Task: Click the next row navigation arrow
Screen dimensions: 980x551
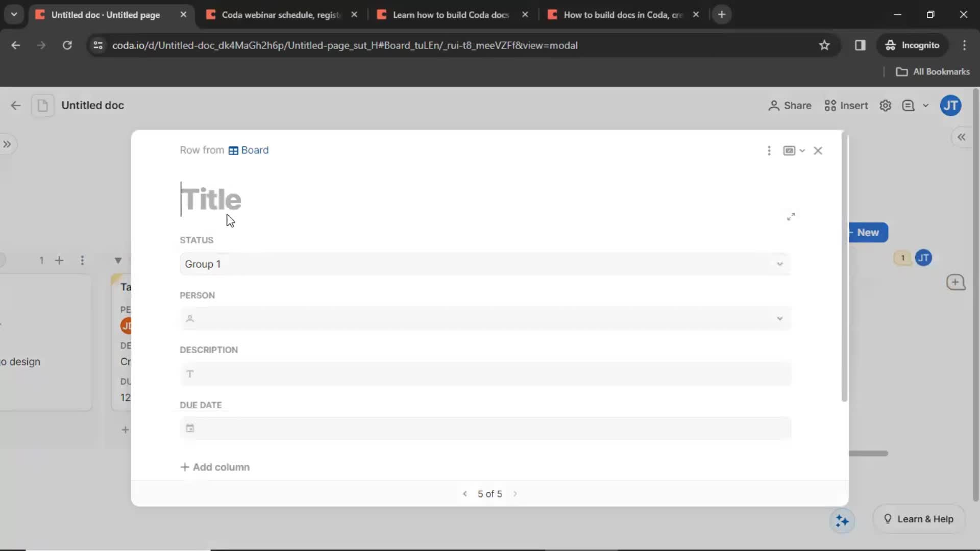Action: tap(515, 493)
